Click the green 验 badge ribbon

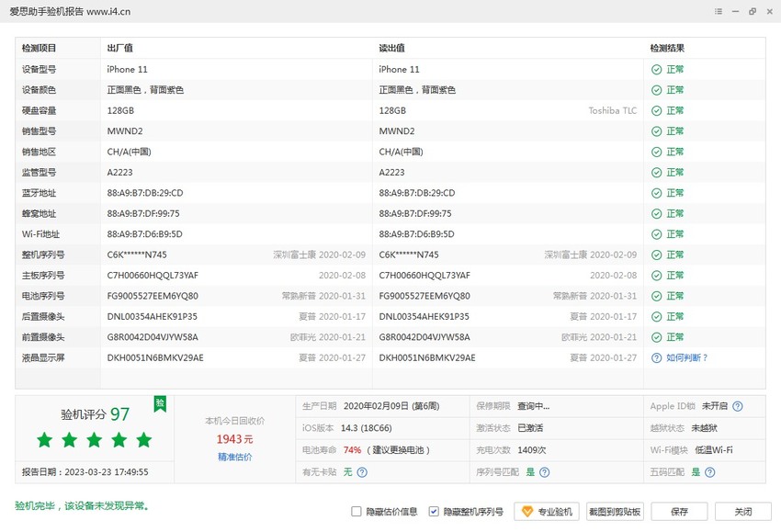[x=160, y=404]
